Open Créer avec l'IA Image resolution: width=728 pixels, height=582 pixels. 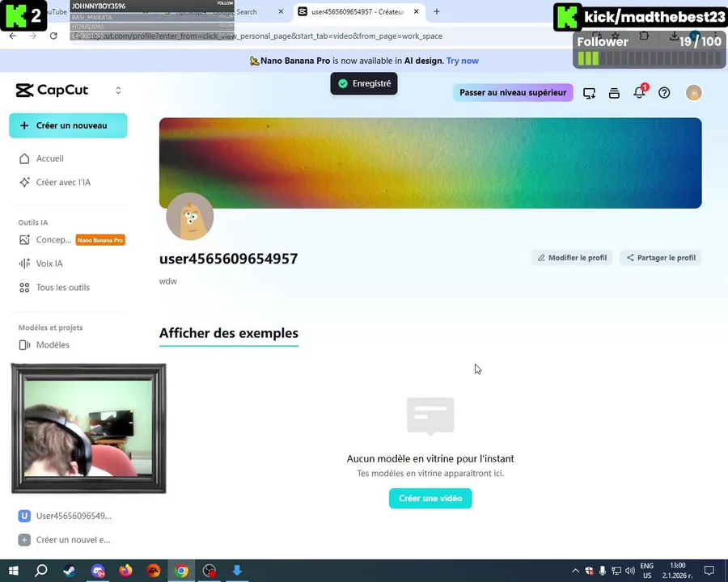tap(63, 183)
